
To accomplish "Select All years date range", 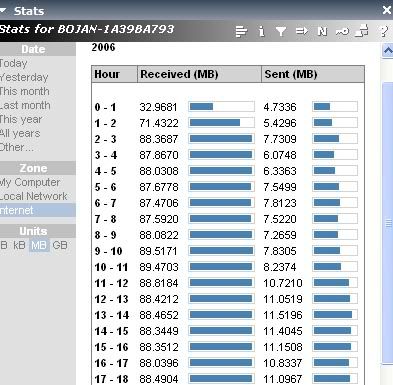I will [x=20, y=133].
